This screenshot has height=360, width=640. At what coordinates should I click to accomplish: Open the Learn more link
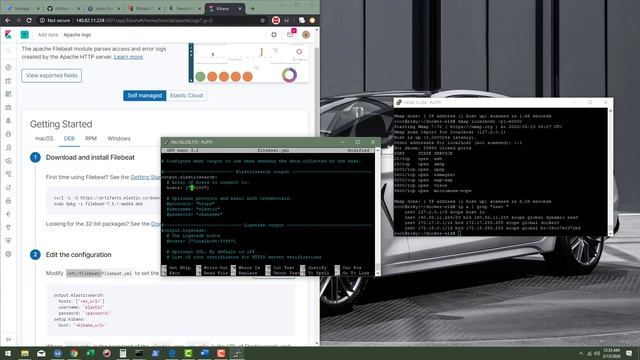pyautogui.click(x=128, y=57)
